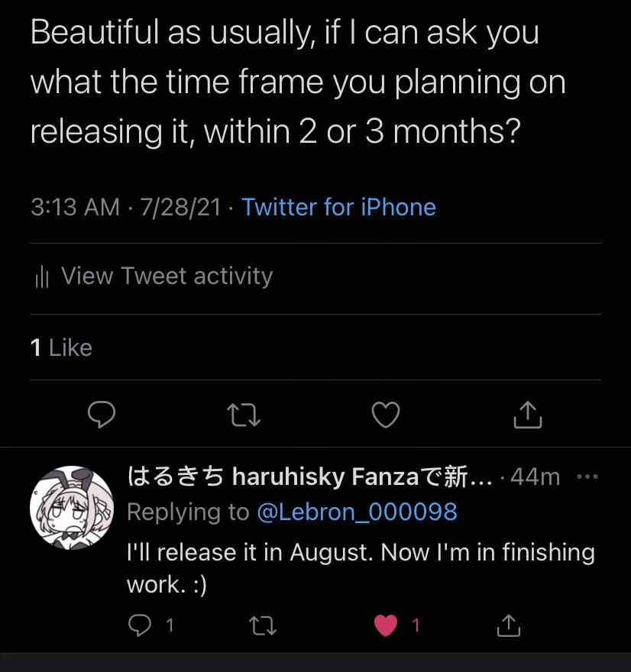631x672 pixels.
Task: View the 1 Like list
Action: (61, 347)
